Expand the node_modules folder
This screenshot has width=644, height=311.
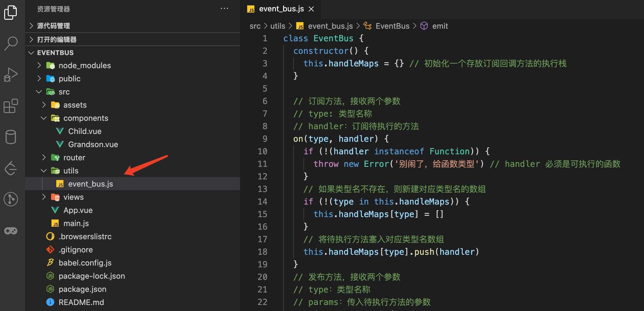click(x=84, y=65)
